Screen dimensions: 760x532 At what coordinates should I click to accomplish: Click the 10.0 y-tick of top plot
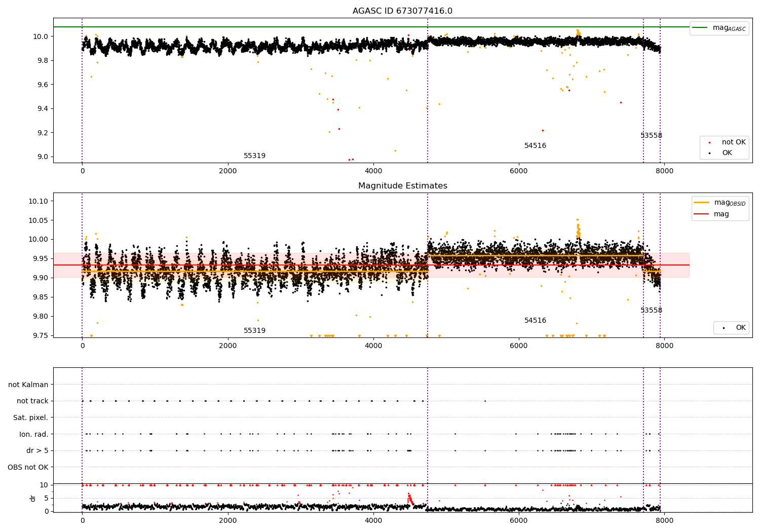pos(41,36)
